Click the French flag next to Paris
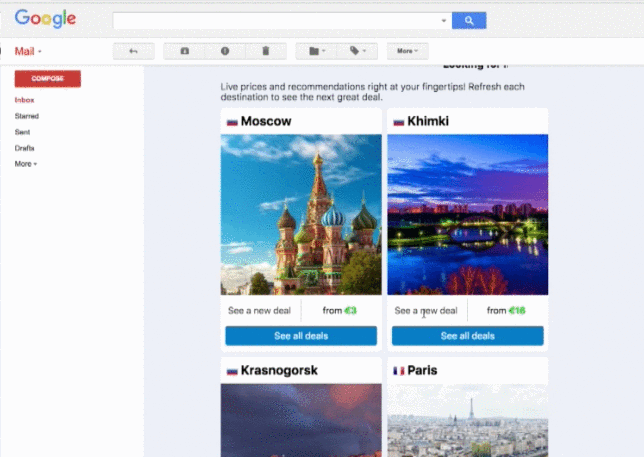This screenshot has height=457, width=644. pyautogui.click(x=398, y=371)
